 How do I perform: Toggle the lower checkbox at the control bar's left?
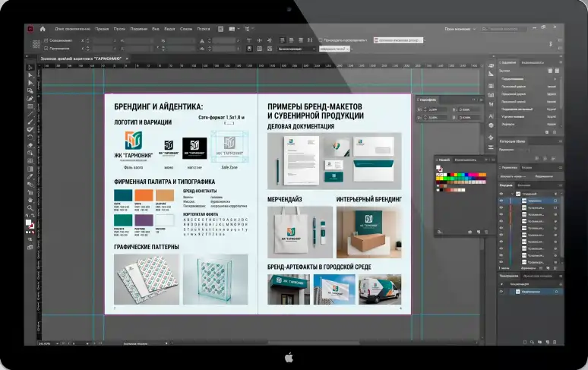click(x=46, y=49)
